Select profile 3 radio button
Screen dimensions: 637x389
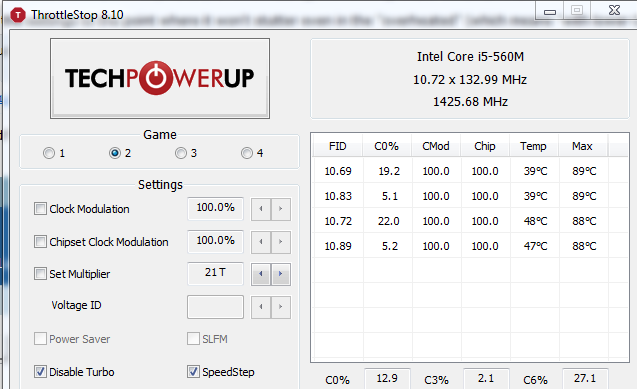(181, 153)
